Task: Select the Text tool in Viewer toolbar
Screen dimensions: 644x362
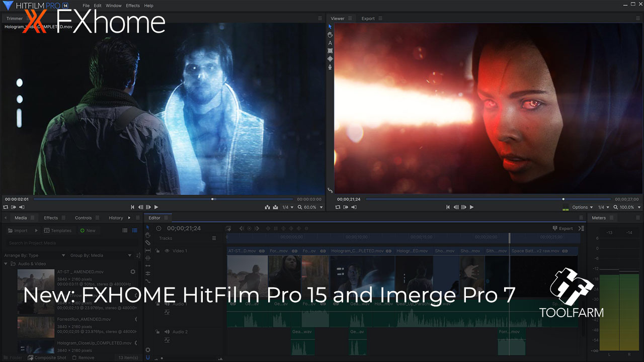Action: (x=330, y=43)
